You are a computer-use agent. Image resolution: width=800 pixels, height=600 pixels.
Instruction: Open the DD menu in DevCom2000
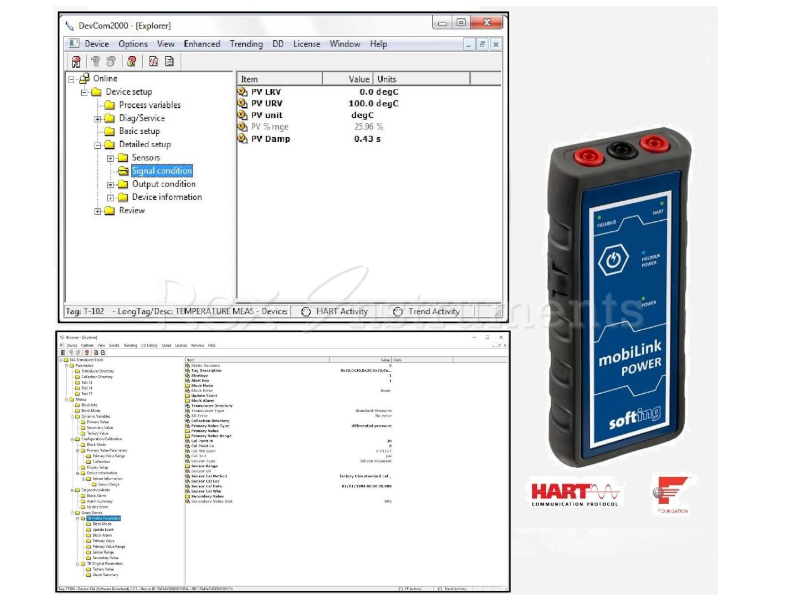point(278,44)
